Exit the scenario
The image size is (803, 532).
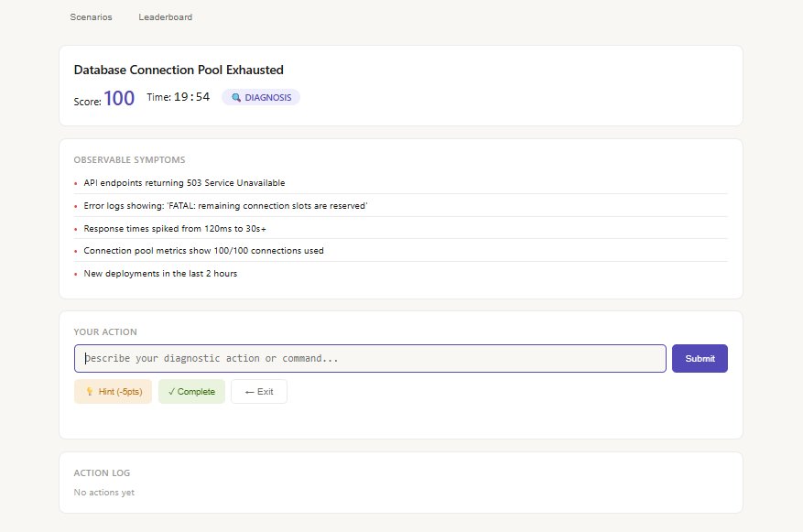click(x=258, y=392)
